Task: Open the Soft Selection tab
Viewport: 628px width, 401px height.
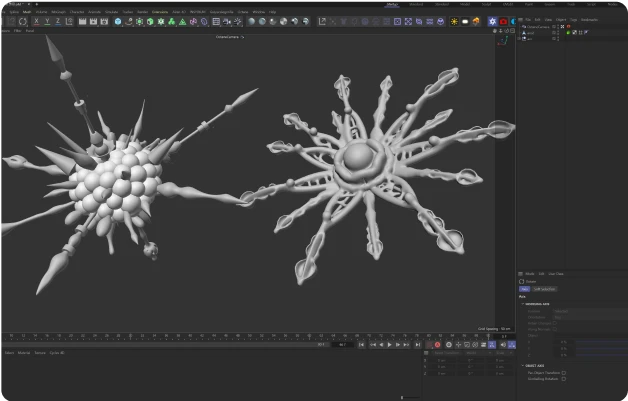Action: [544, 289]
